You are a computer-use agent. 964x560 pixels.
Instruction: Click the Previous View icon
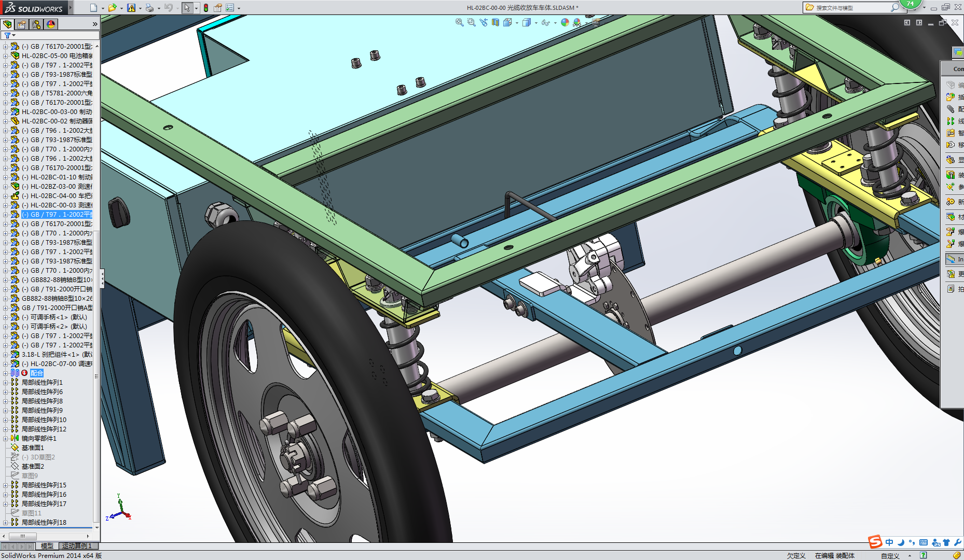coord(484,22)
